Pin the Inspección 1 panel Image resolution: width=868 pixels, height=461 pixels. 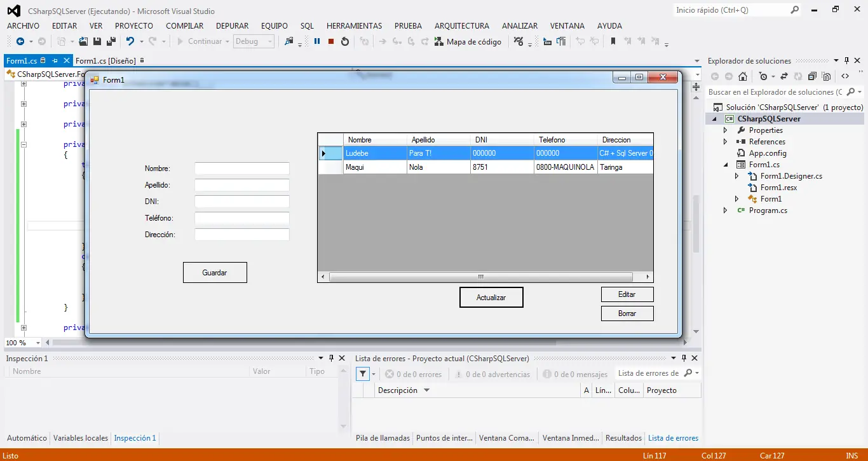331,359
